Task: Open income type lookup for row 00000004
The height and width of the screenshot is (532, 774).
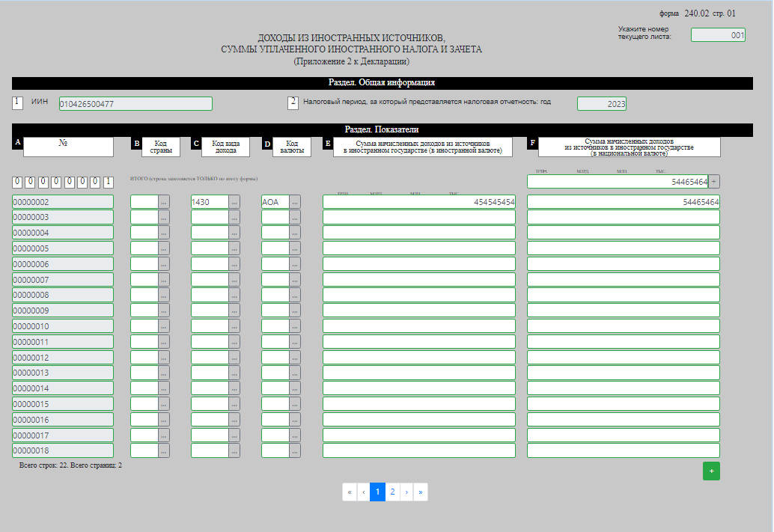Action: pyautogui.click(x=234, y=233)
